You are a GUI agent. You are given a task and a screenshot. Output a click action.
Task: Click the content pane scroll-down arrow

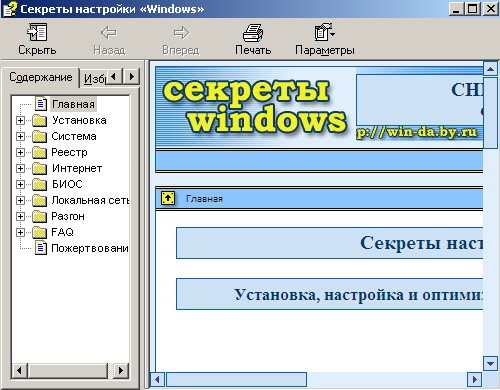click(490, 363)
